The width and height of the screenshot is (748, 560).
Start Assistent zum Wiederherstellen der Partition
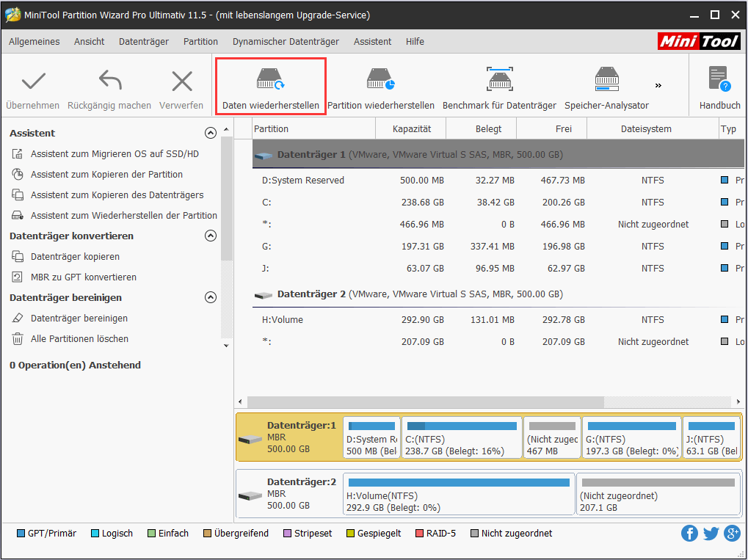click(x=123, y=215)
